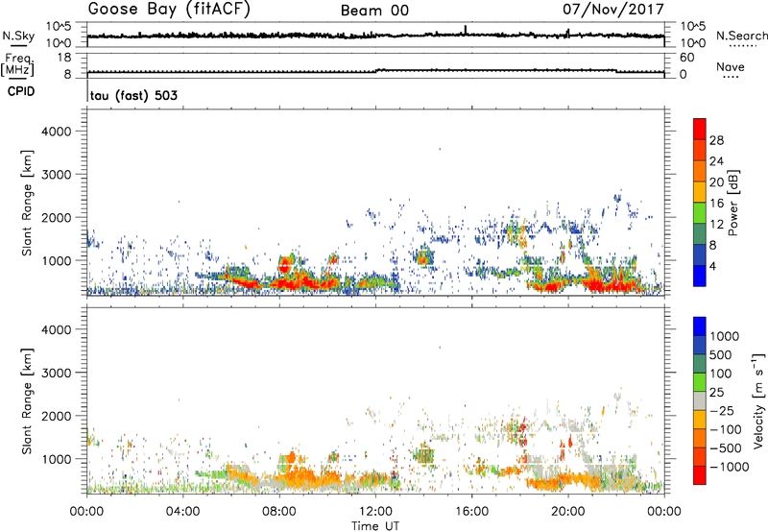Click the 'Time UT' axis label
This screenshot has width=768, height=532.
[375, 526]
